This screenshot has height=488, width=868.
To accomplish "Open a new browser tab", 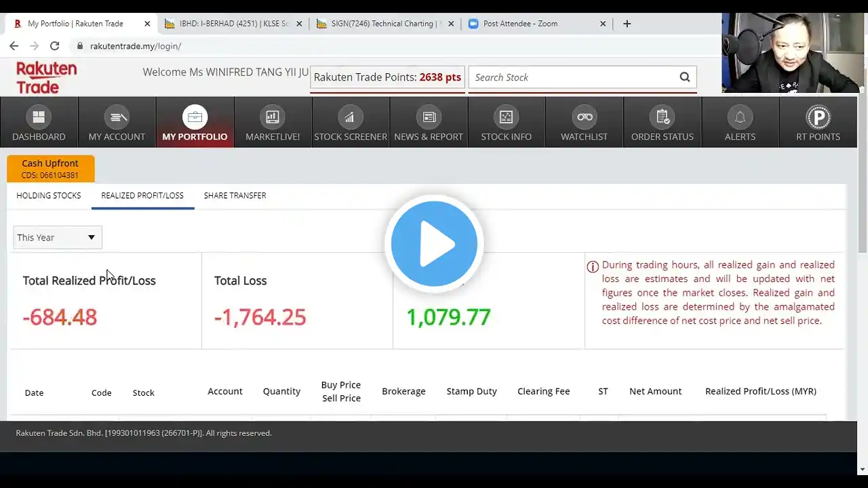I will click(x=627, y=24).
